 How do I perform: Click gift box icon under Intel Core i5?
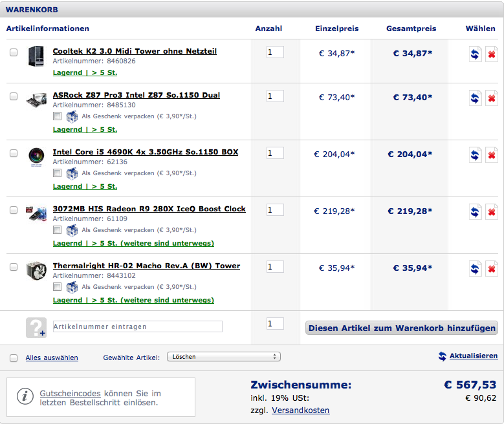click(72, 173)
